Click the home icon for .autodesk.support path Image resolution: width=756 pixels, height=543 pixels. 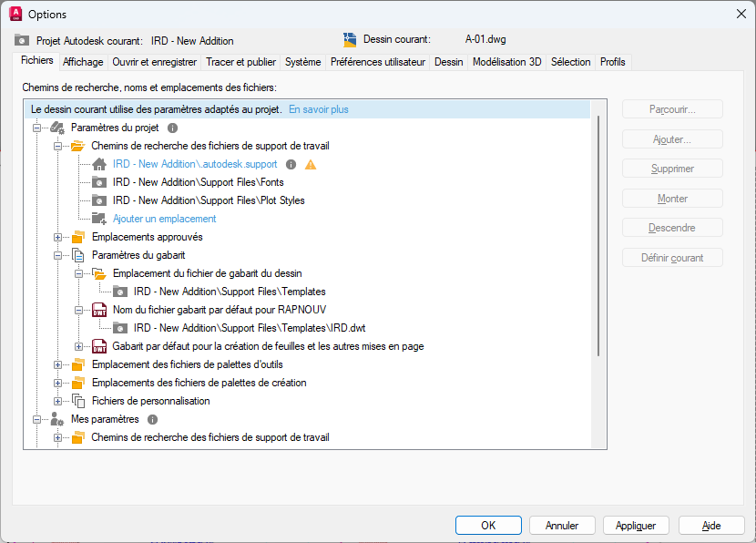(x=99, y=164)
